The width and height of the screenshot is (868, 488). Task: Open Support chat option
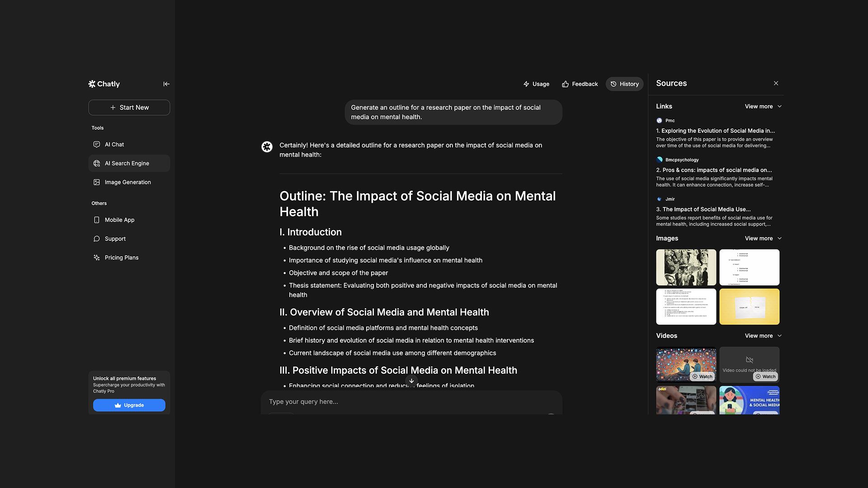[115, 239]
